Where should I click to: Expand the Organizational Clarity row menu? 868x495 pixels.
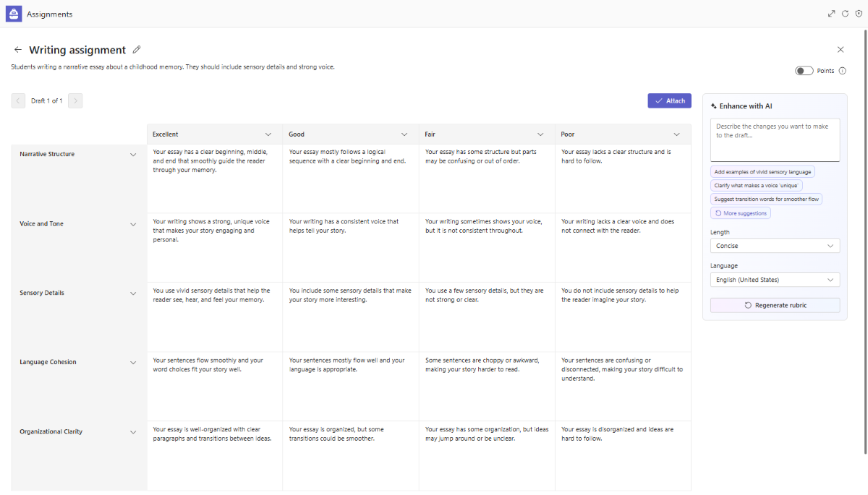coord(133,432)
